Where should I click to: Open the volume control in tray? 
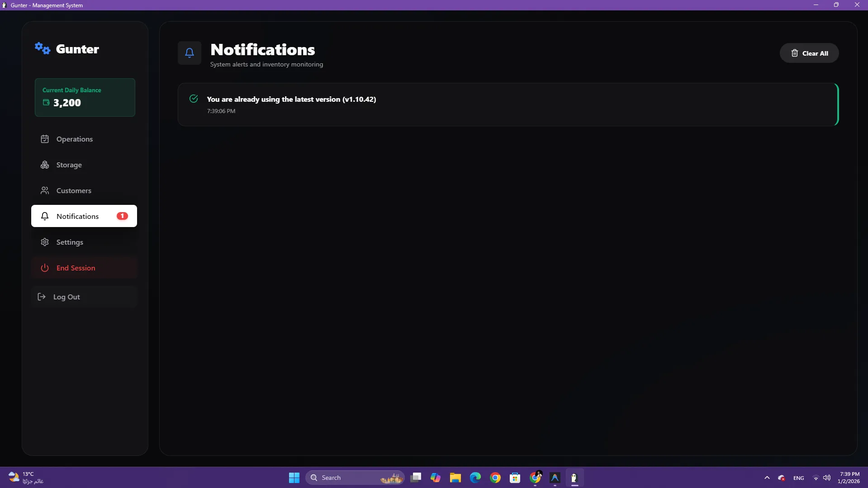coord(827,478)
